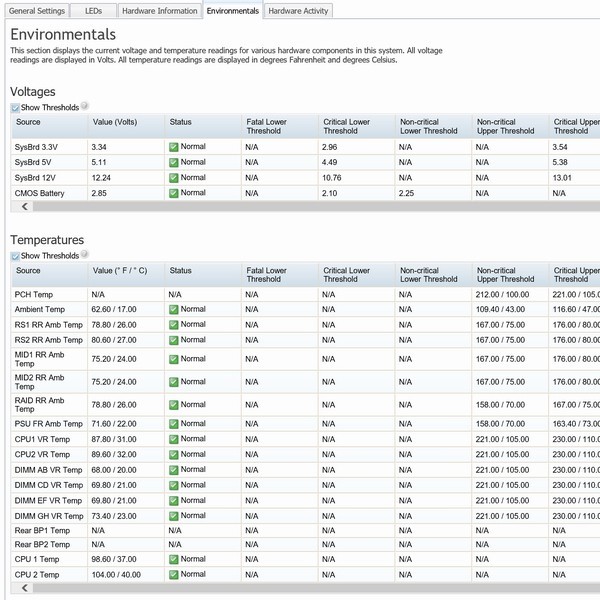Toggle Show Thresholds checkbox under Temperatures
Screen dimensions: 600x600
15,256
